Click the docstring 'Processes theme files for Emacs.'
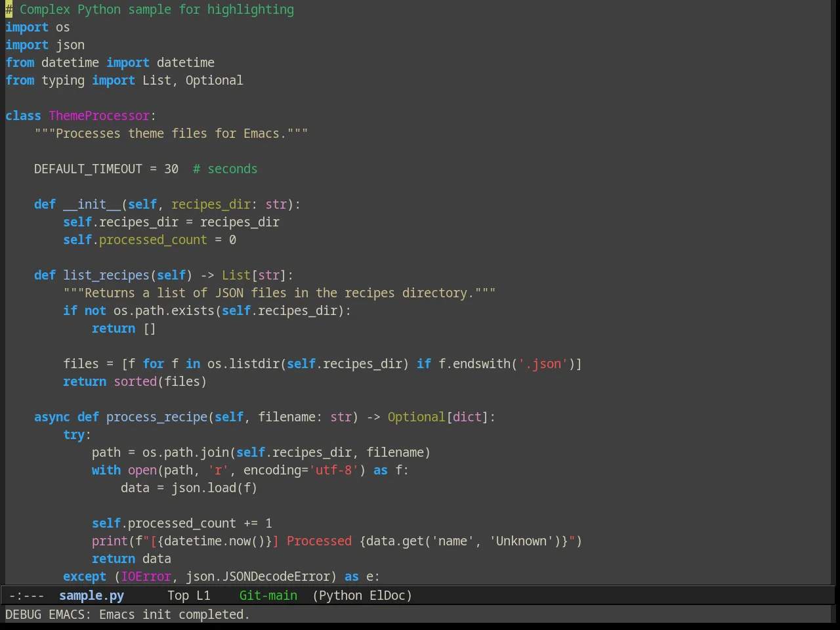This screenshot has height=630, width=840. click(171, 133)
